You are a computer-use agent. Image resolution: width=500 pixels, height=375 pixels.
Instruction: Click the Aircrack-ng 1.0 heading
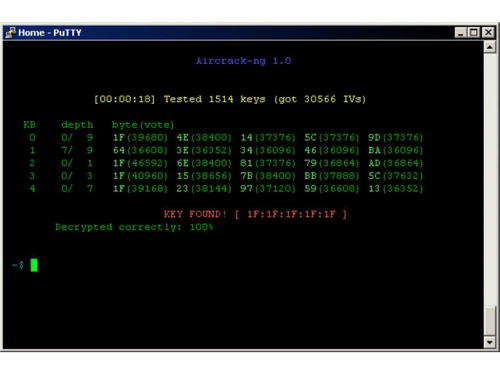click(x=244, y=61)
